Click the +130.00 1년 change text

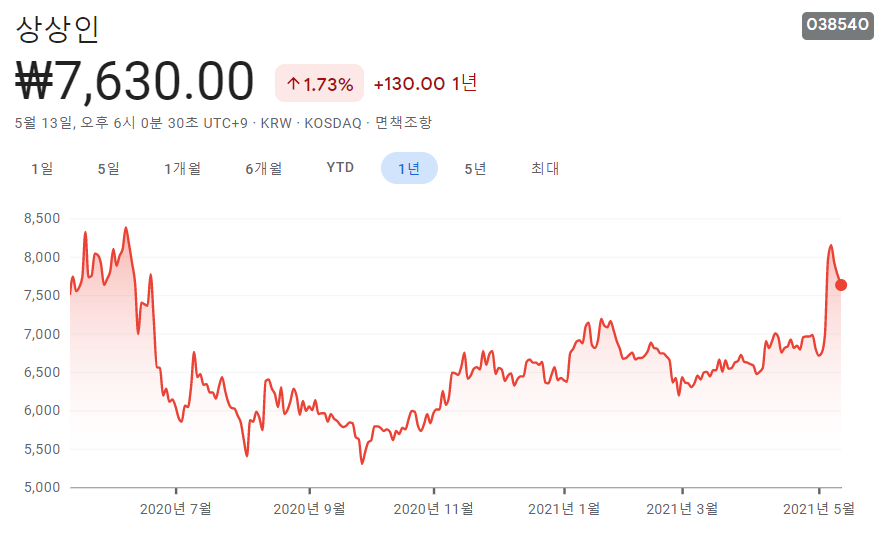(426, 84)
